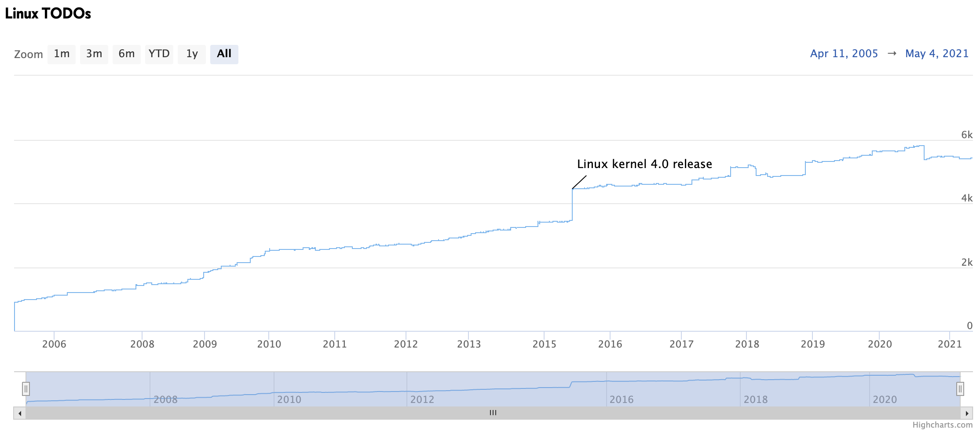The width and height of the screenshot is (980, 432).
Task: Click the scrollbar grip in the center
Action: [493, 413]
